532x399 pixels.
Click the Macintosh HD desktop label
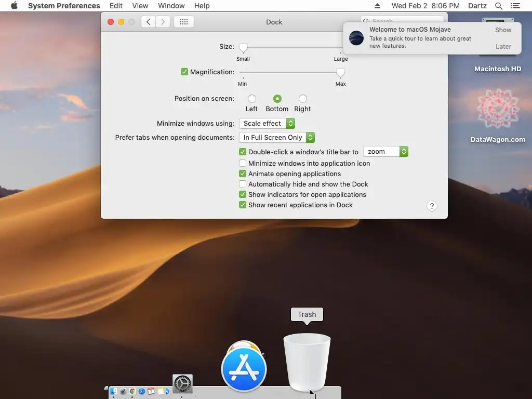(x=498, y=69)
